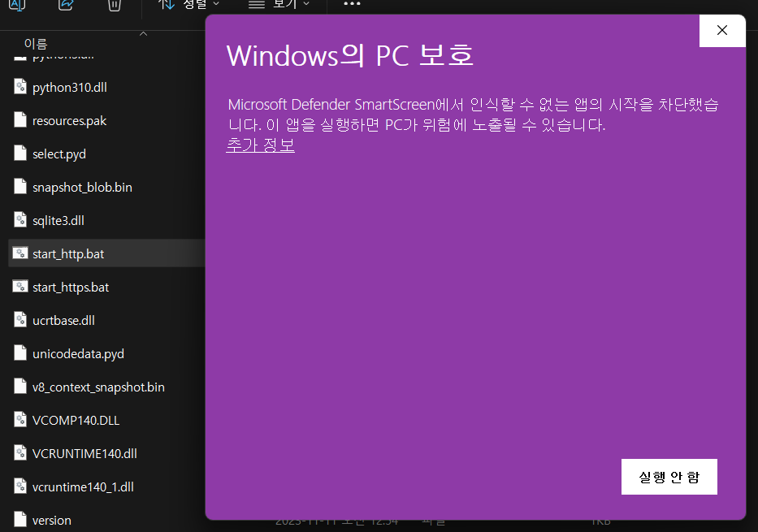
Task: Click the delete trash icon in the Explorer toolbar
Action: click(114, 5)
